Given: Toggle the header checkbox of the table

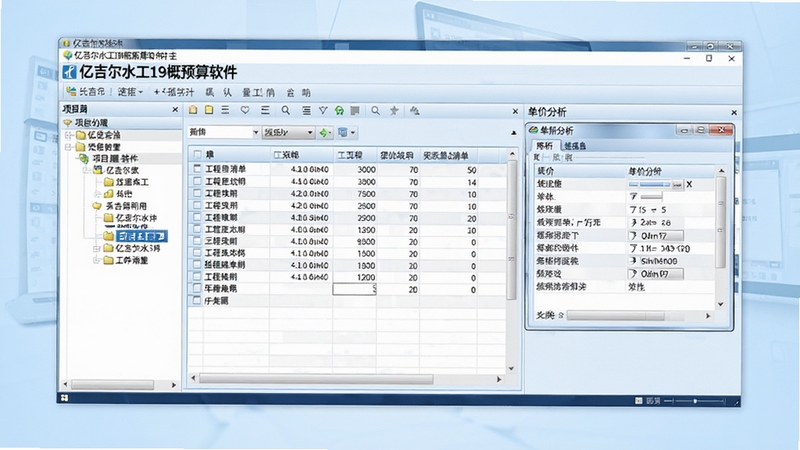Looking at the screenshot, I should (x=197, y=155).
